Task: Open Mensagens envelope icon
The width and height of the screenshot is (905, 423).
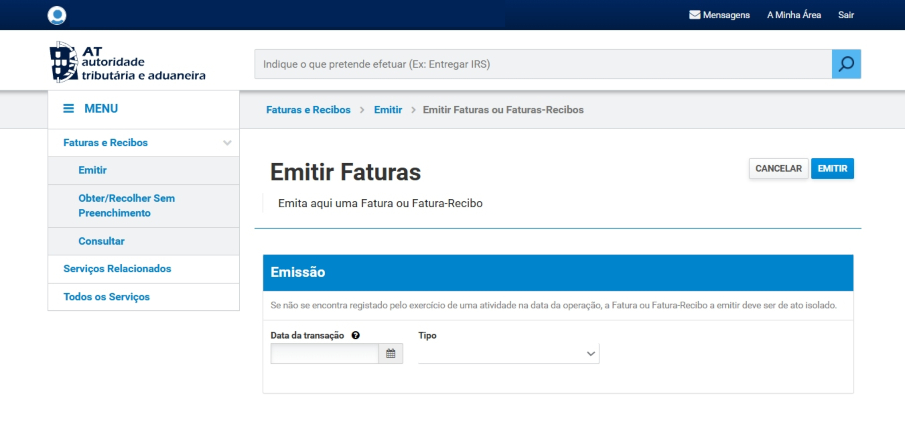Action: 694,15
